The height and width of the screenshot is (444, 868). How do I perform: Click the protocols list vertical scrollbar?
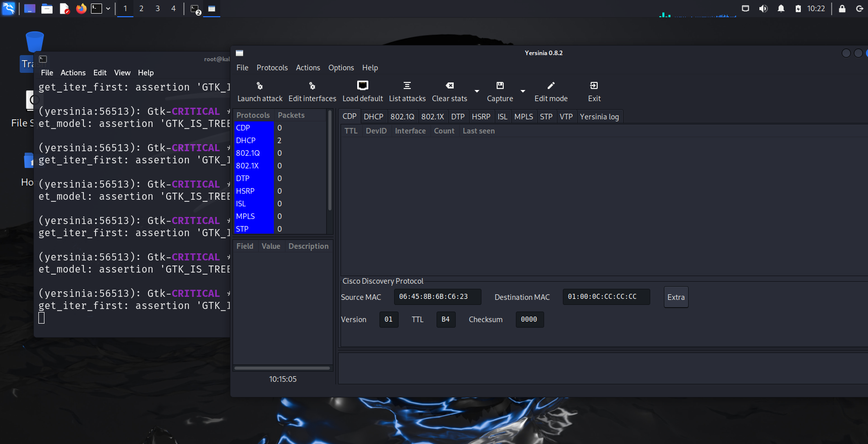[329, 162]
